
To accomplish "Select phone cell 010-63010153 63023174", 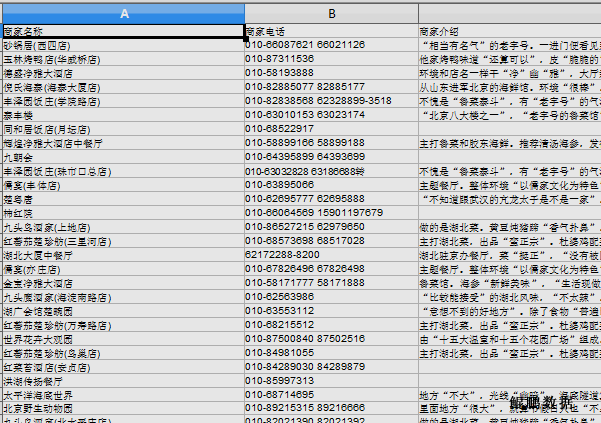I will tap(332, 115).
